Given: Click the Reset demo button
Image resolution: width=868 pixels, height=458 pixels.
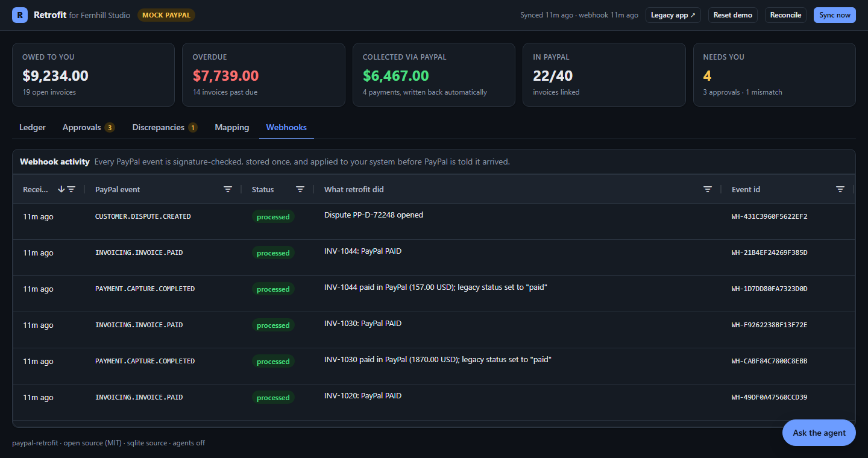Looking at the screenshot, I should point(733,15).
